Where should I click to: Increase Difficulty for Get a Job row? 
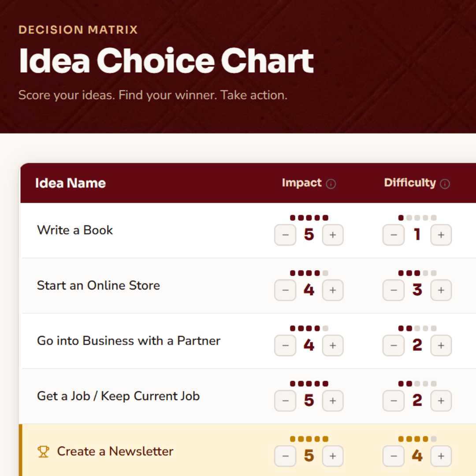pos(441,401)
